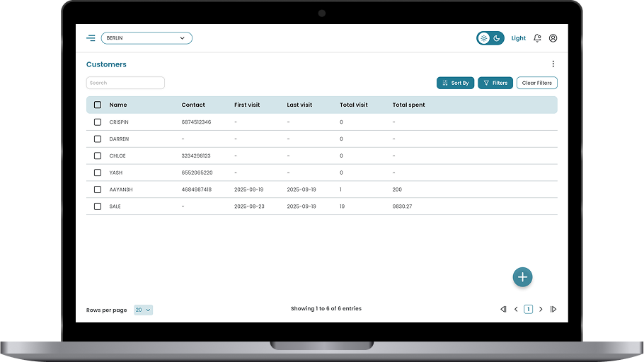Screen dimensions: 644x362
Task: Click the Total spent column header
Action: click(x=408, y=105)
